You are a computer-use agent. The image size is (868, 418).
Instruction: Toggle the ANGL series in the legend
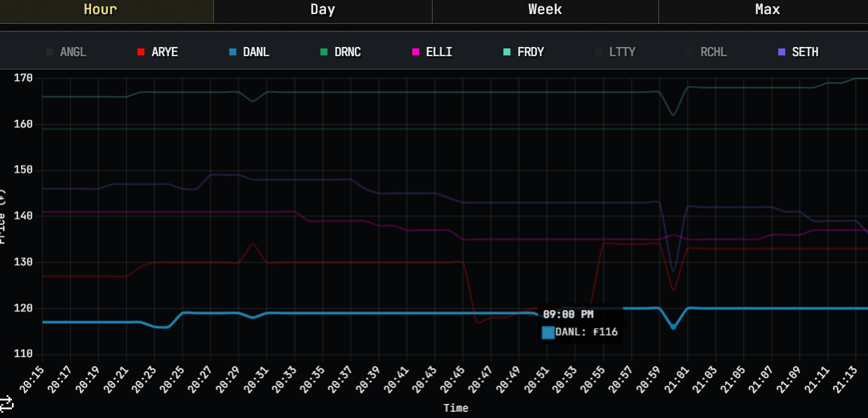pos(67,52)
